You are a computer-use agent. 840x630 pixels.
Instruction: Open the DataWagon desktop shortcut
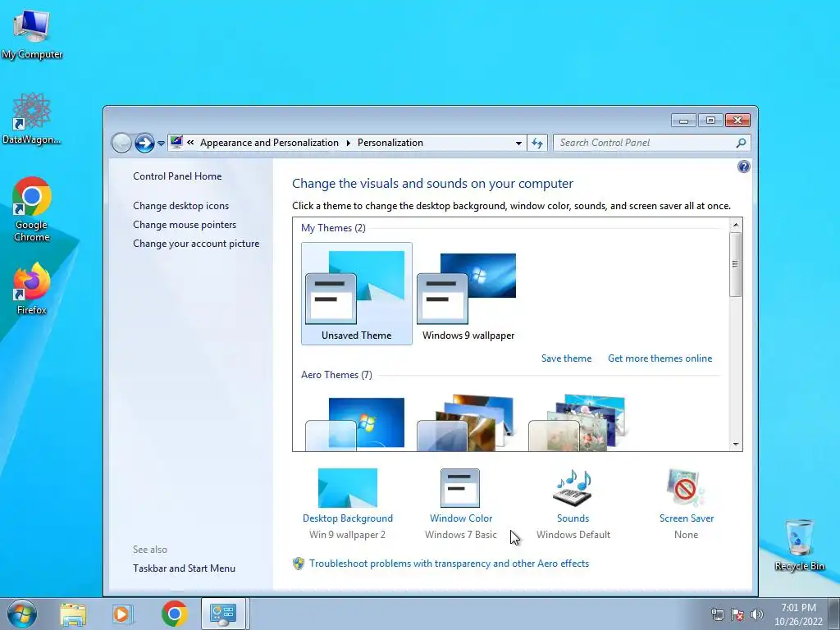point(32,118)
